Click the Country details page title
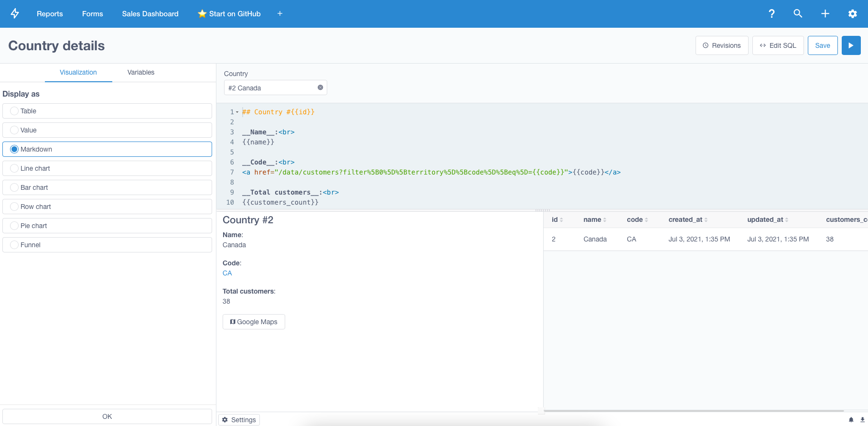Screen dimensions: 868x426 pos(56,45)
